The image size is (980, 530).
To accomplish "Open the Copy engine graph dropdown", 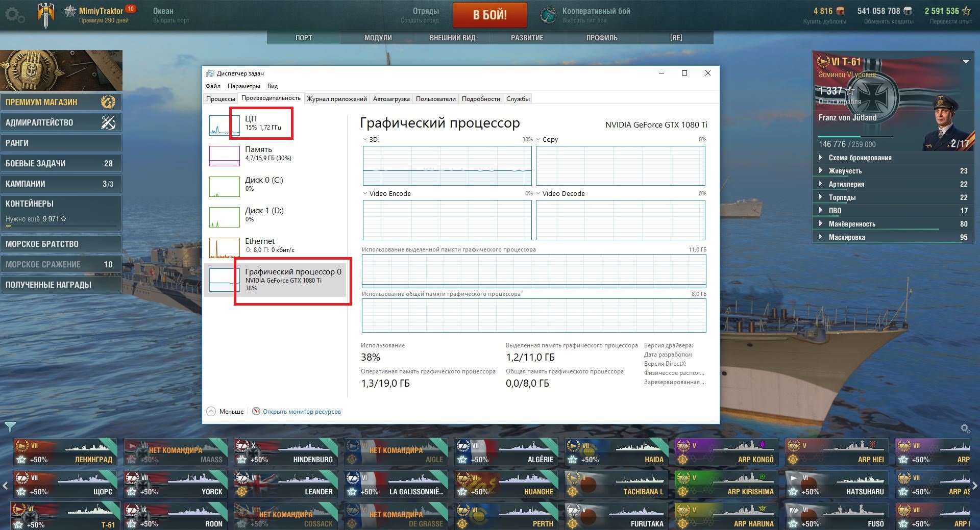I will tap(538, 139).
